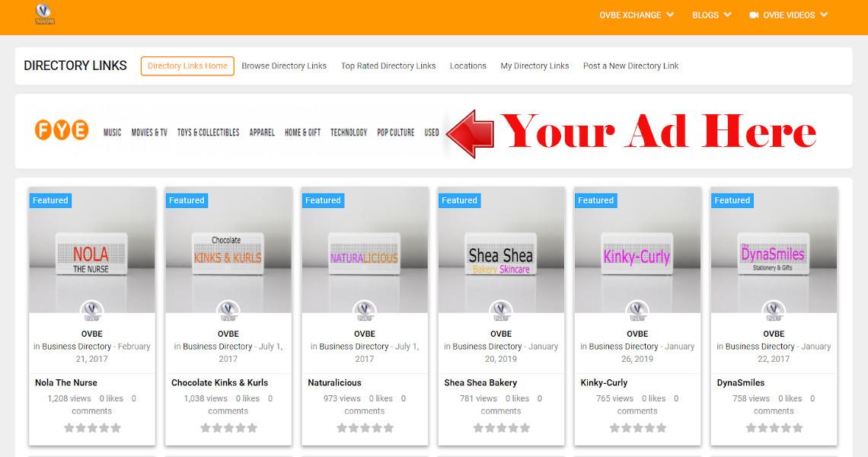Open Business Directory link on DynaSmiles card

pyautogui.click(x=760, y=347)
